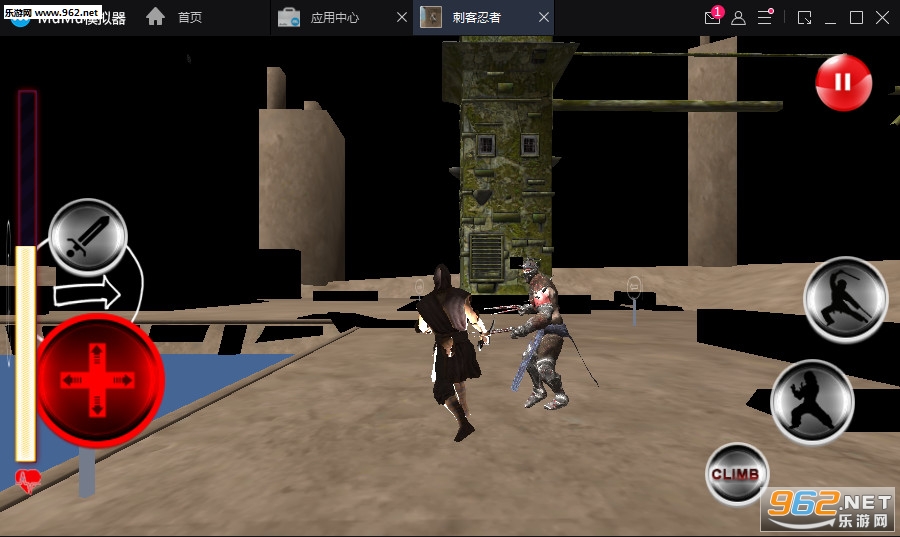900x537 pixels.
Task: Click the 刺客忍者 game thumbnail icon
Action: 430,17
